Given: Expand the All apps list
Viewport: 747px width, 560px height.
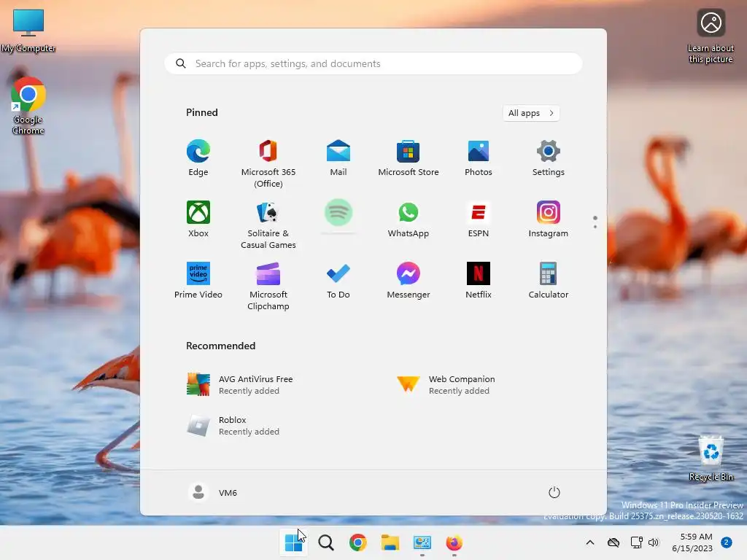Looking at the screenshot, I should click(531, 113).
